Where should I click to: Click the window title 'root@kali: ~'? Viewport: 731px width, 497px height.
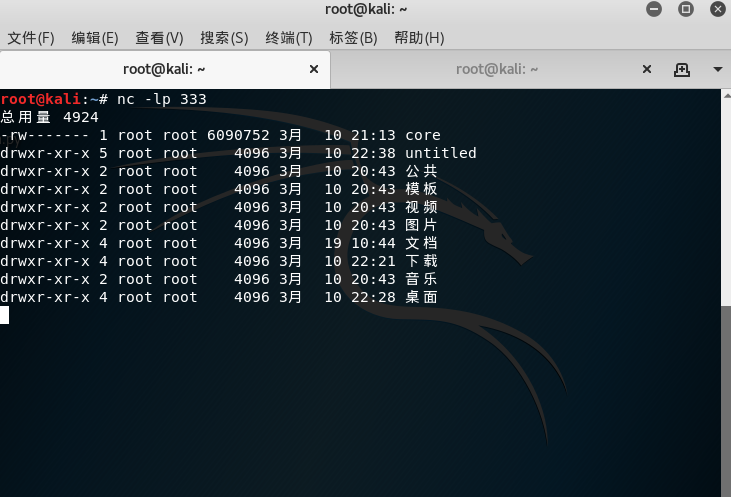tap(366, 9)
